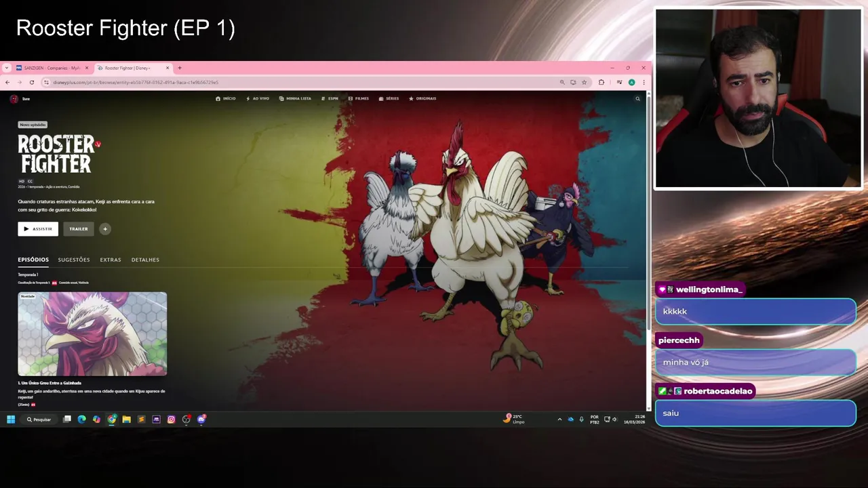This screenshot has height=488, width=868.
Task: Go to Início in Disney+ navigation
Action: point(226,99)
